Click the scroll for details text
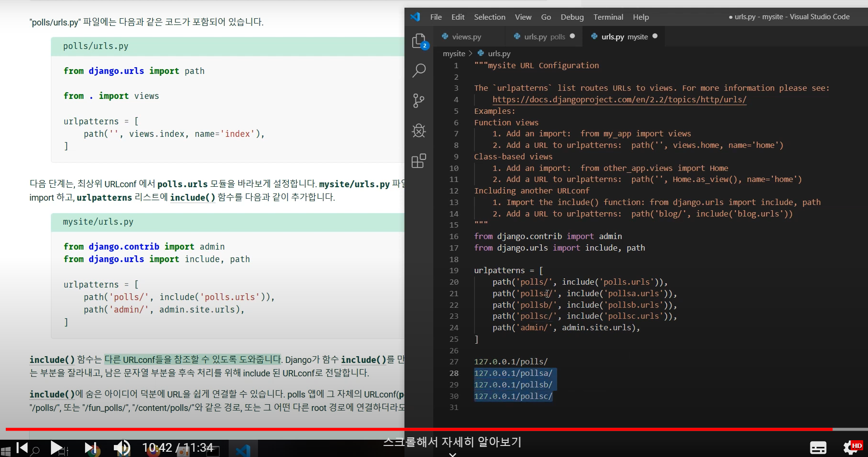 452,441
